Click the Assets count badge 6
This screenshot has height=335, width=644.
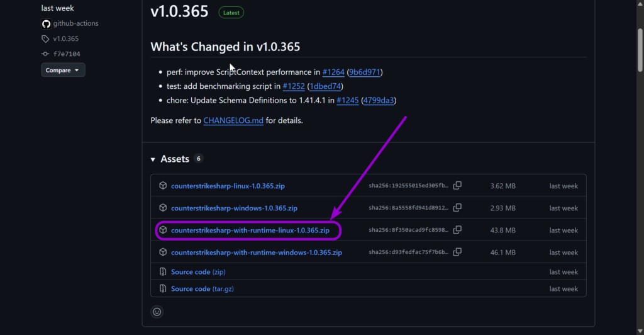198,159
